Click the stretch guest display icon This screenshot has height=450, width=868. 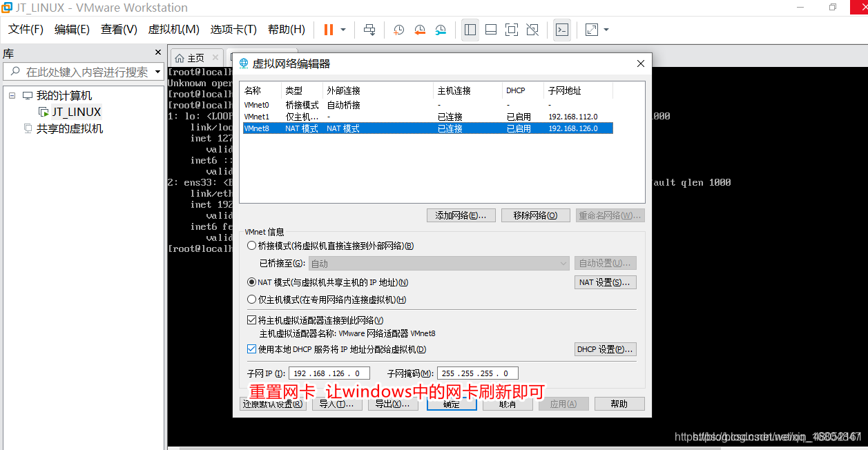(592, 30)
